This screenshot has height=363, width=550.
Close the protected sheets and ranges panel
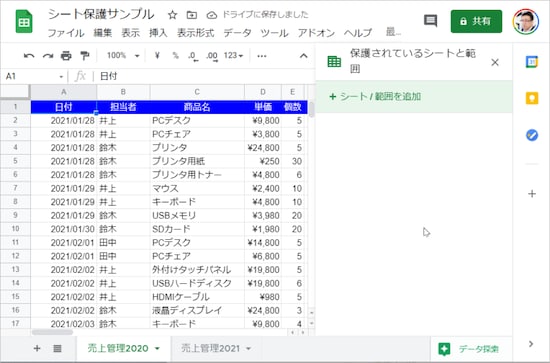[x=495, y=62]
